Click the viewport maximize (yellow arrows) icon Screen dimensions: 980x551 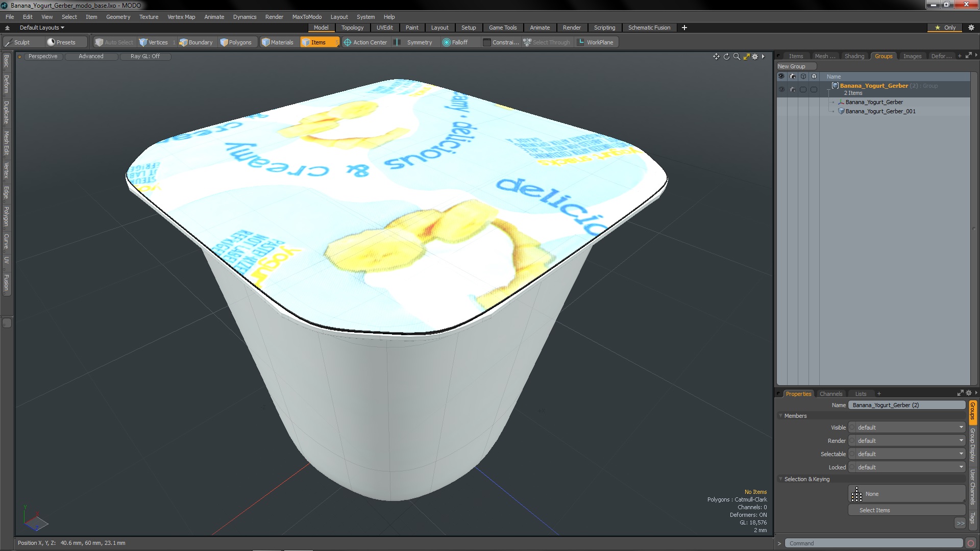(x=746, y=57)
